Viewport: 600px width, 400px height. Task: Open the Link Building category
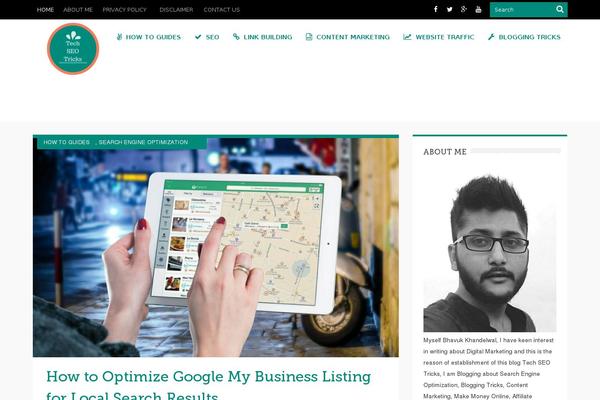click(x=268, y=37)
